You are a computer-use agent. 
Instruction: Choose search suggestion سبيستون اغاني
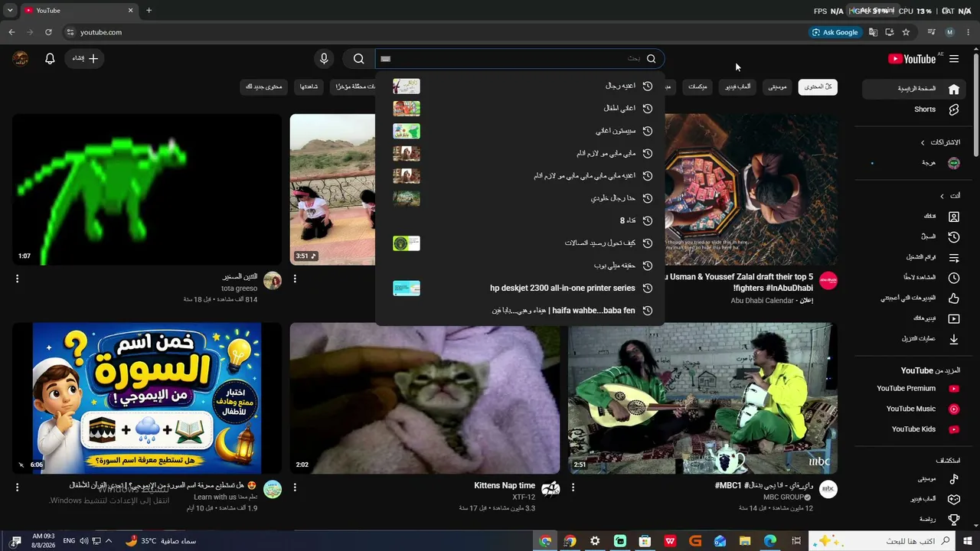(x=520, y=131)
